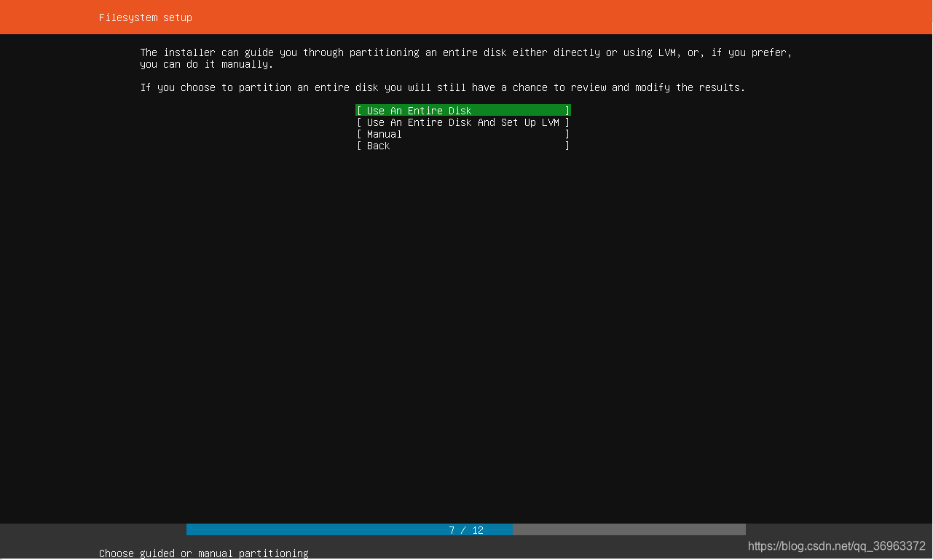Click the line starting If you choose to partition
The image size is (933, 560).
point(443,87)
